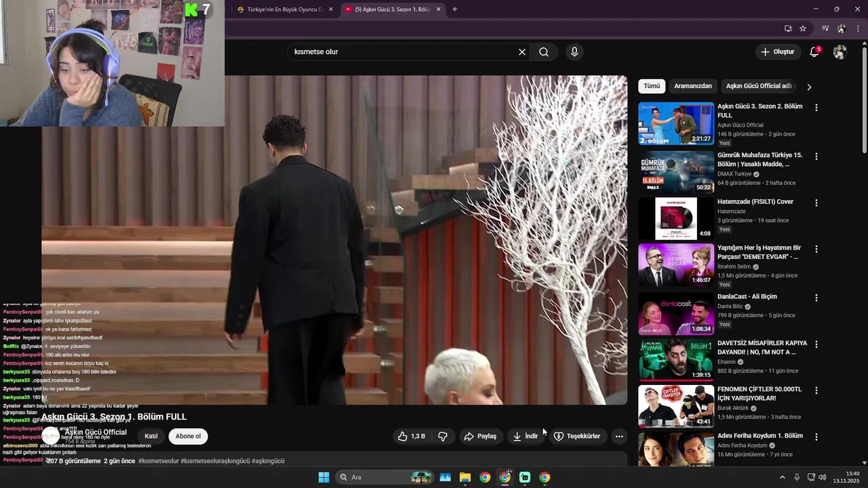Image resolution: width=868 pixels, height=488 pixels.
Task: Close the Türkiye'nin En Büyük Oyuncu tab
Action: [x=331, y=9]
